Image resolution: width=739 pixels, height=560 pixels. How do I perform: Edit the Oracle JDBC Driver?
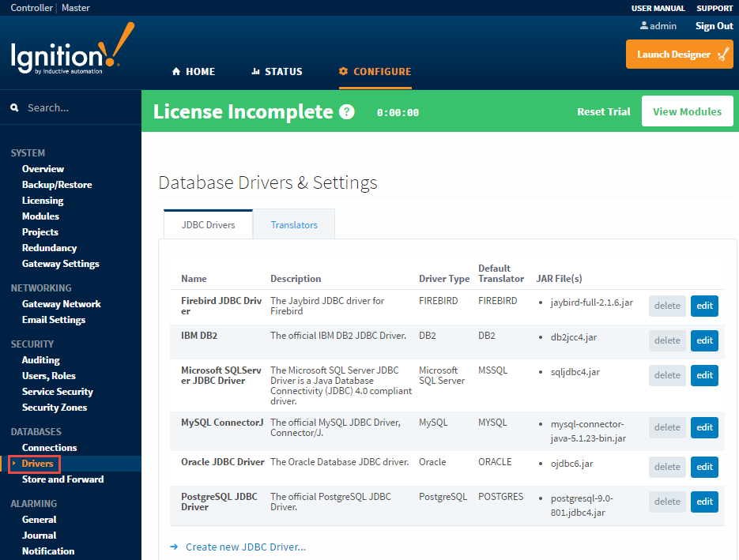pos(704,467)
